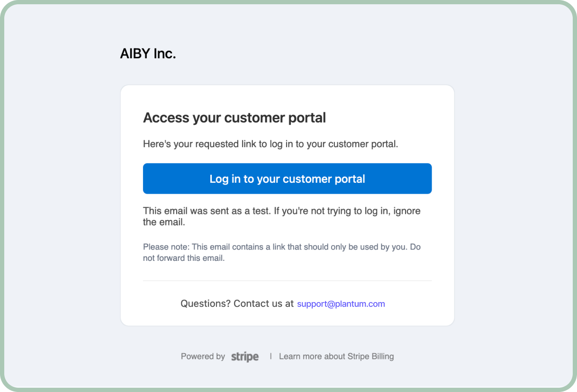The height and width of the screenshot is (392, 577).
Task: Click the word Log on the blue button
Action: pos(219,179)
